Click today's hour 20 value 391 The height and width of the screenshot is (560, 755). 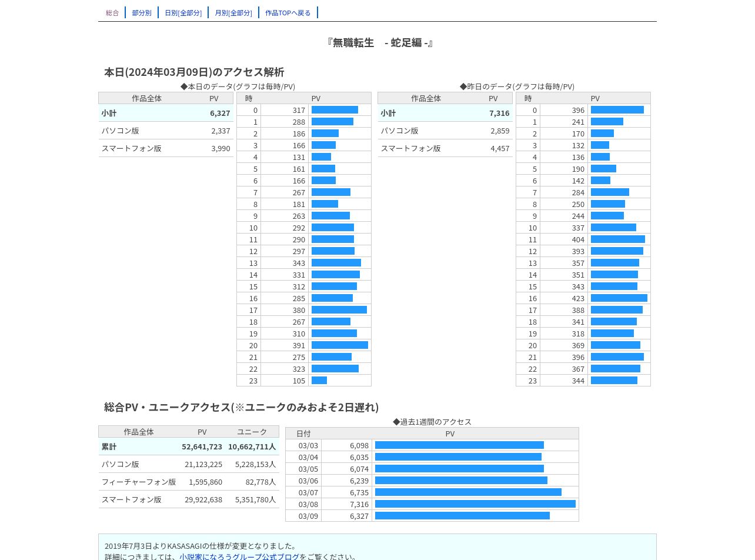click(x=299, y=345)
